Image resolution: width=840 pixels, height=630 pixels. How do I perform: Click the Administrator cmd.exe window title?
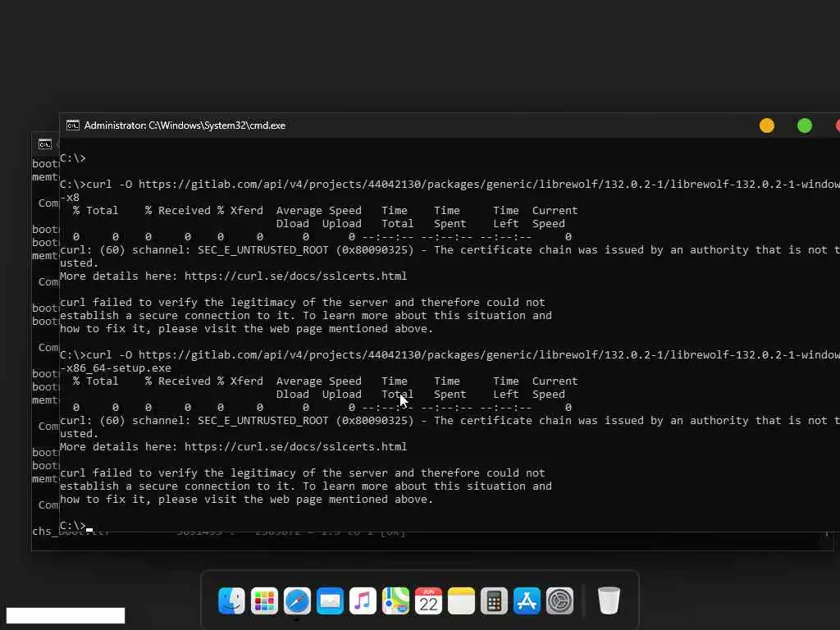pyautogui.click(x=185, y=126)
